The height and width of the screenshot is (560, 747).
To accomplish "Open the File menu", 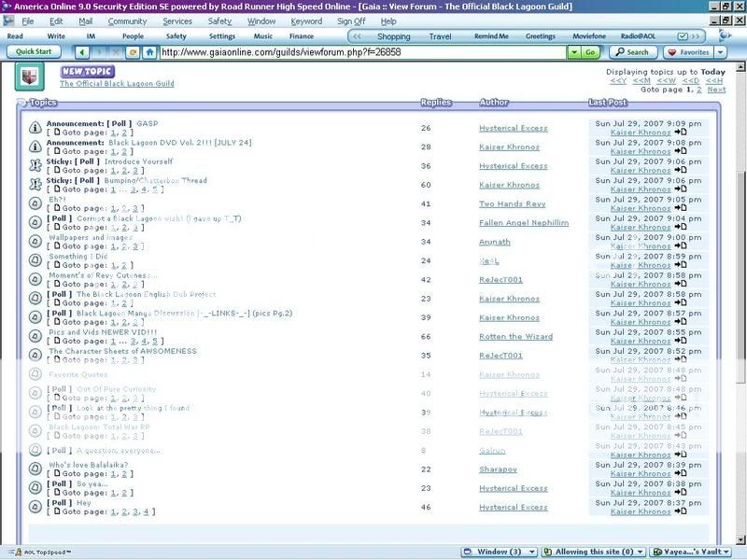I will click(x=28, y=21).
